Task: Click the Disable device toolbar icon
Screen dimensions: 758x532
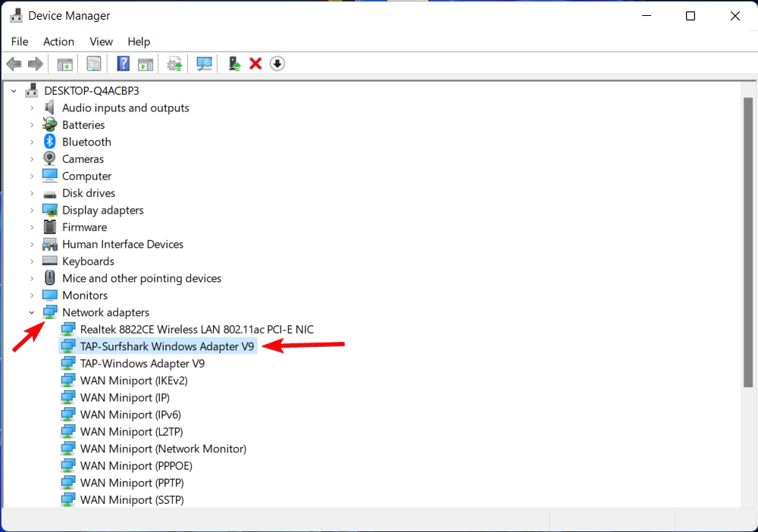Action: pyautogui.click(x=277, y=63)
